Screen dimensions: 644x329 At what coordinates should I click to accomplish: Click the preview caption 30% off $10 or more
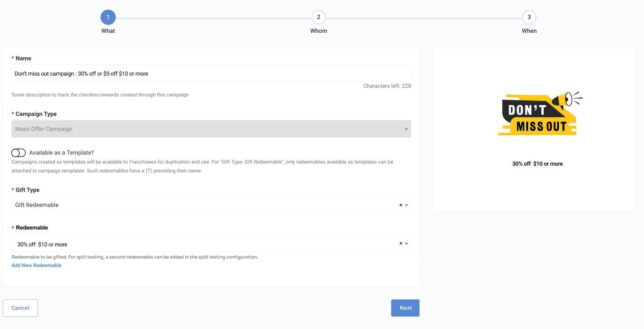(x=538, y=164)
